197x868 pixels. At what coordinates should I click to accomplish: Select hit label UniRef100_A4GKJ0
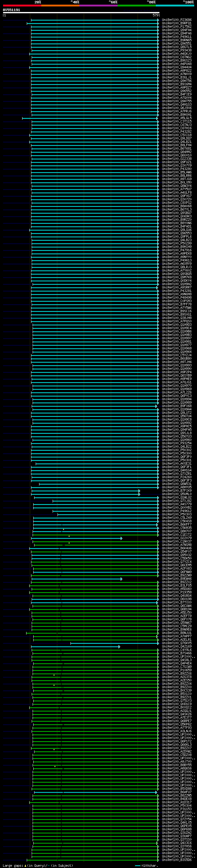coord(176,54)
